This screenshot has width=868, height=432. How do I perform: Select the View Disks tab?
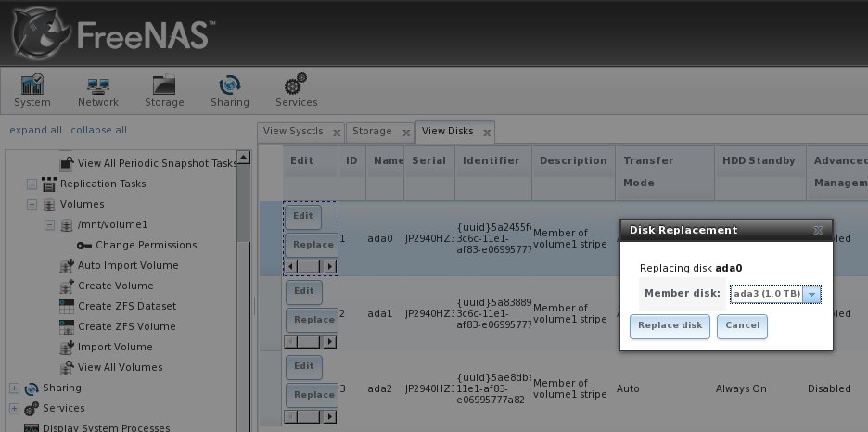click(x=447, y=131)
